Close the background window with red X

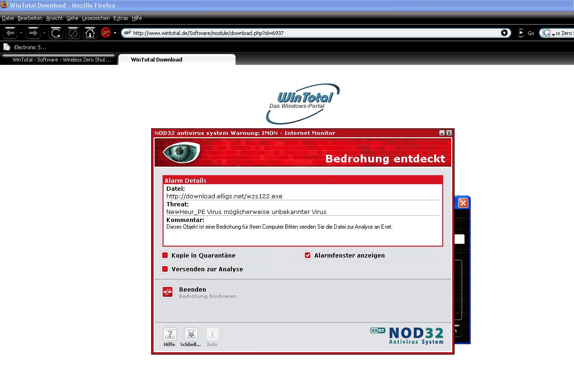coord(463,203)
